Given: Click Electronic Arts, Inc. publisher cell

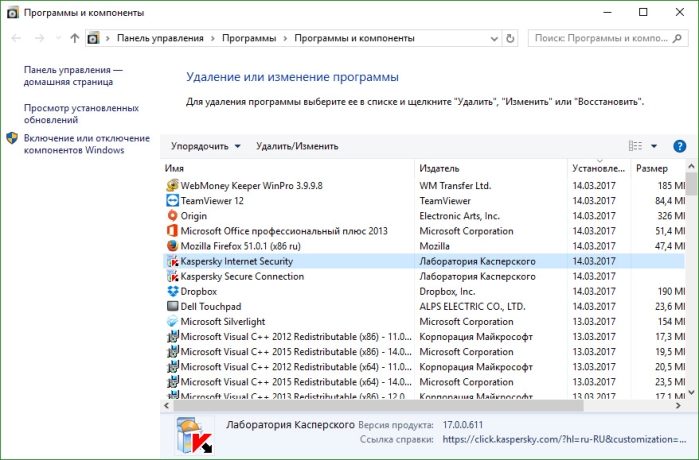Looking at the screenshot, I should (460, 216).
